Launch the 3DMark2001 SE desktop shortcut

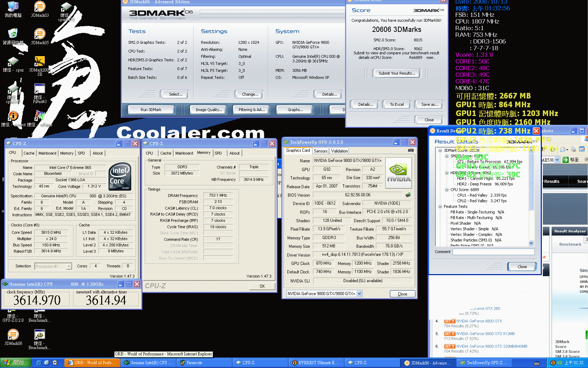point(40,66)
